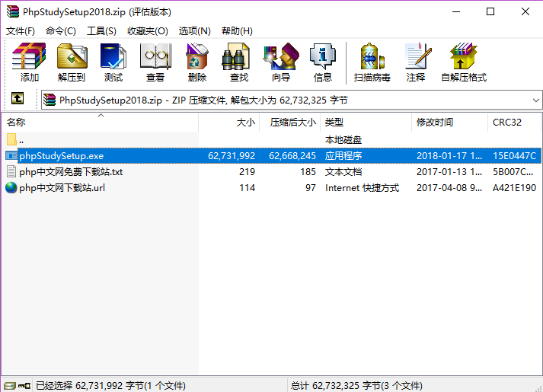Run the 测试 (Test) archive tool
The height and width of the screenshot is (392, 543).
point(113,62)
